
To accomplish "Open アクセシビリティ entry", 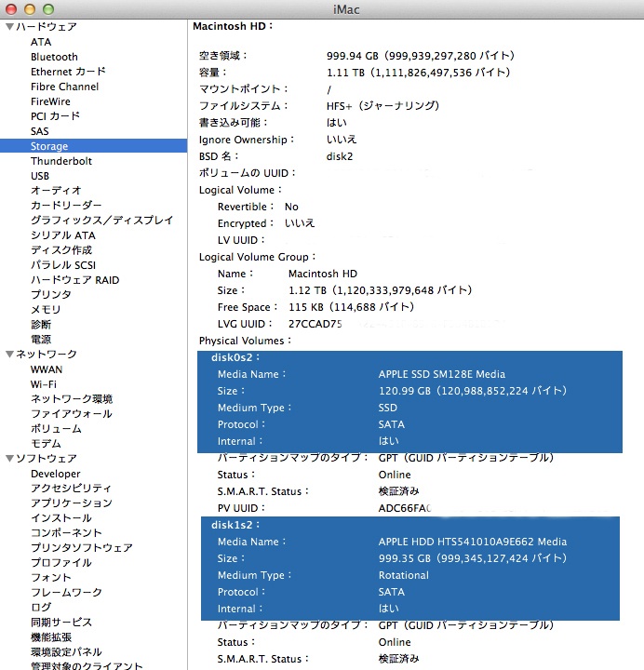I will (x=71, y=489).
